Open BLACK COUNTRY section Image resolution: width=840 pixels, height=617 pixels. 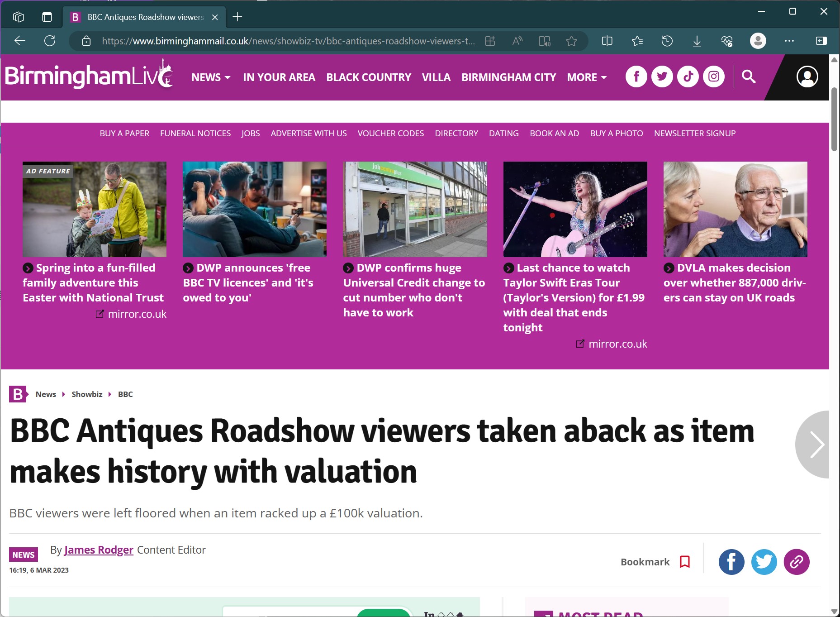pyautogui.click(x=369, y=77)
